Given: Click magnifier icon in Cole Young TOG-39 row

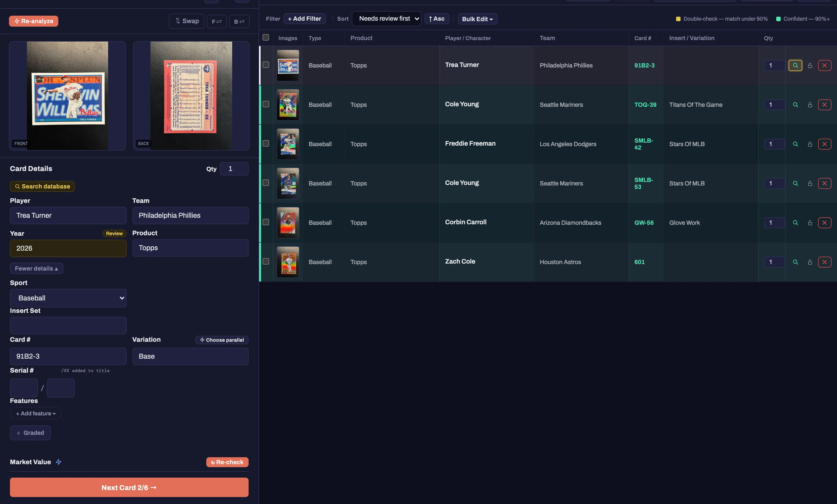Looking at the screenshot, I should pyautogui.click(x=795, y=105).
